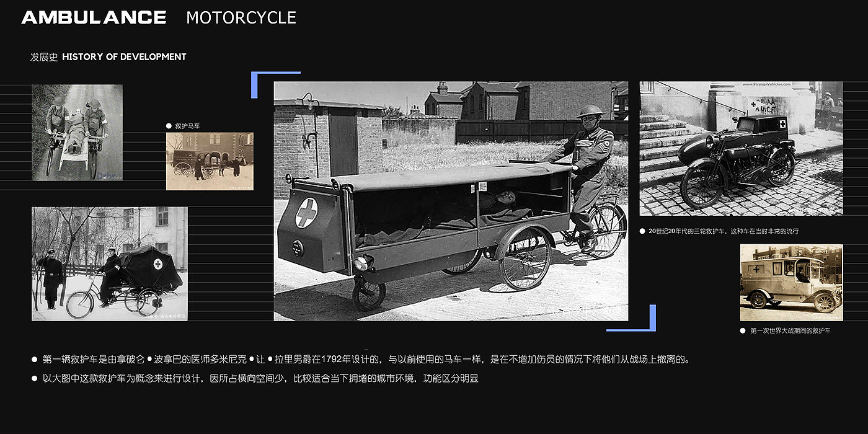
Task: Open the sidecar motorcycle ambulance photo
Action: (741, 149)
